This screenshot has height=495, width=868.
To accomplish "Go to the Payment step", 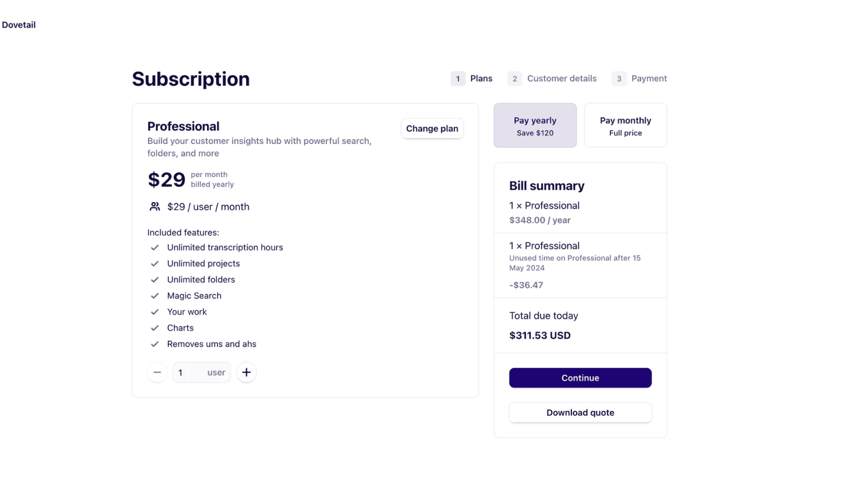I will 640,78.
